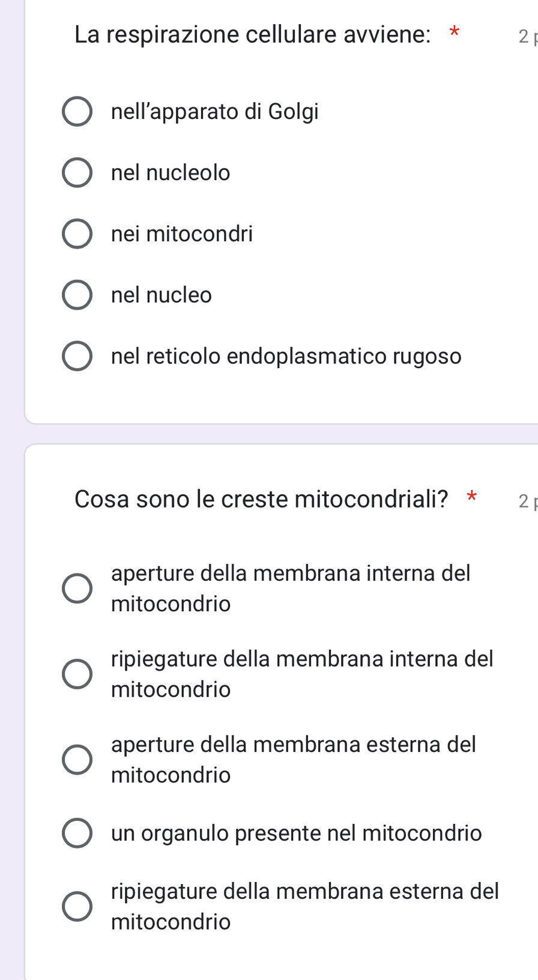Click the question Cosa sono le creste mitocondriali
538x980 pixels.
coord(261,499)
